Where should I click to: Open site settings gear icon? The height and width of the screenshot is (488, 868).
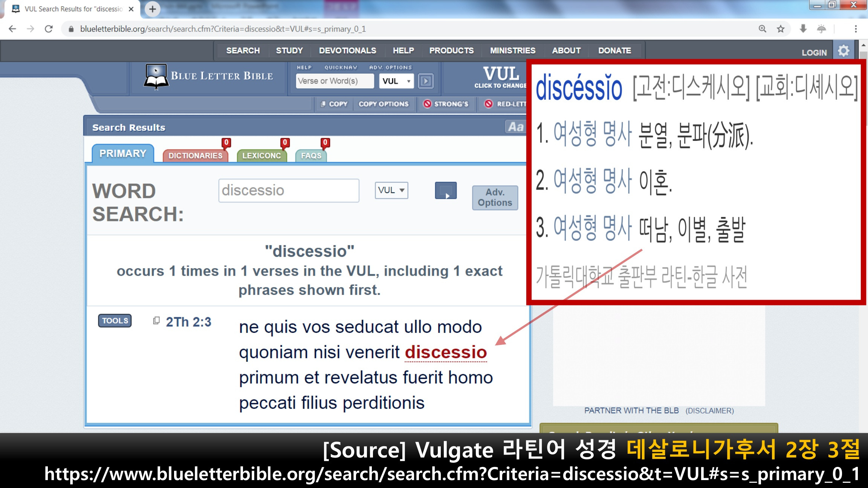(x=844, y=51)
